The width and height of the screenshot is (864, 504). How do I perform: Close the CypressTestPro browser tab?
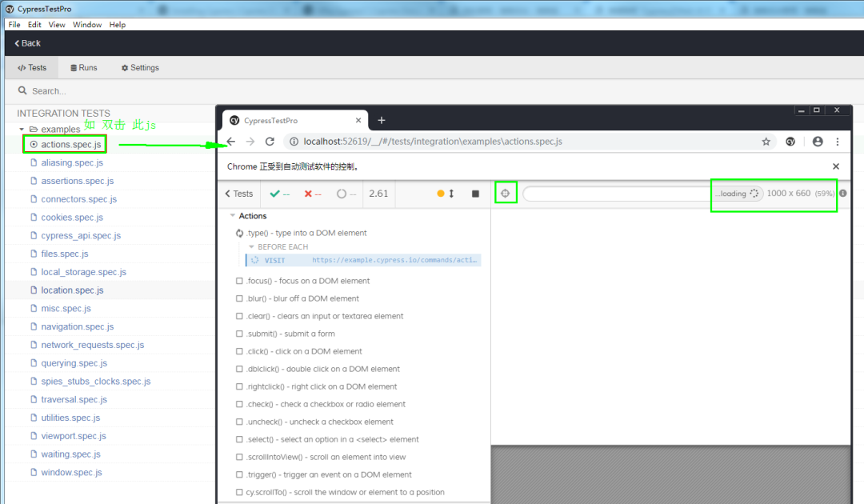(358, 120)
